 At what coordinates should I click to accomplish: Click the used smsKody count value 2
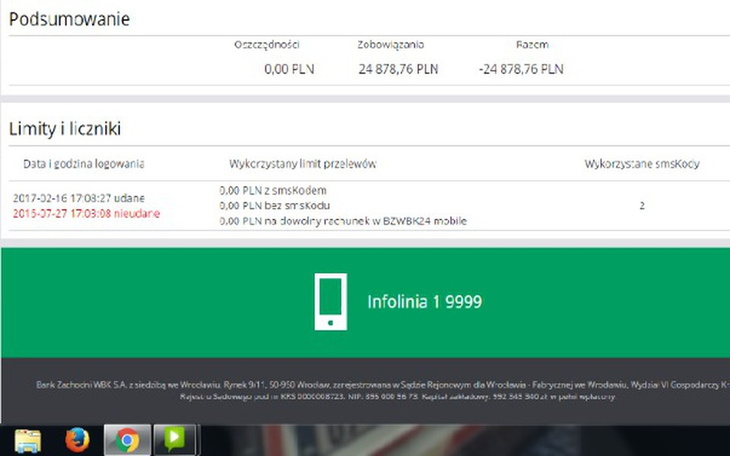pos(642,205)
